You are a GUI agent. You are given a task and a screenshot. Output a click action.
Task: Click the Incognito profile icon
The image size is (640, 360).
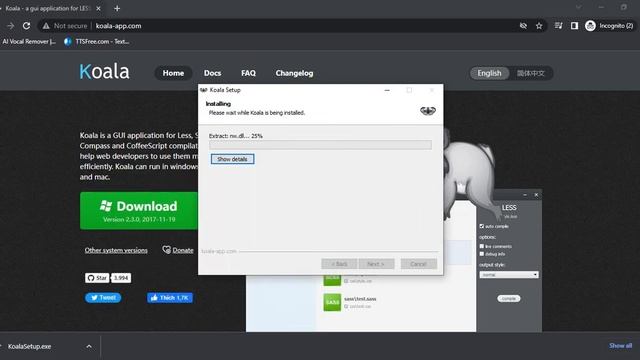[590, 26]
